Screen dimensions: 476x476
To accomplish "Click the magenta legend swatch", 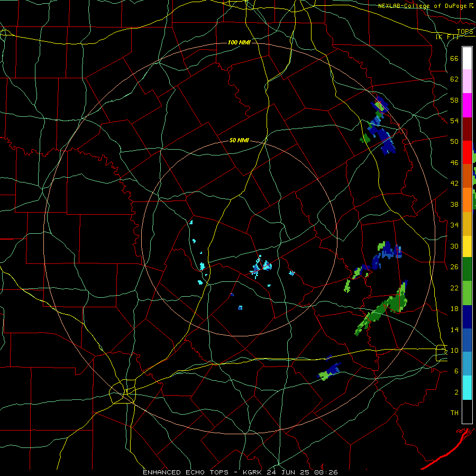I will click(x=467, y=105).
